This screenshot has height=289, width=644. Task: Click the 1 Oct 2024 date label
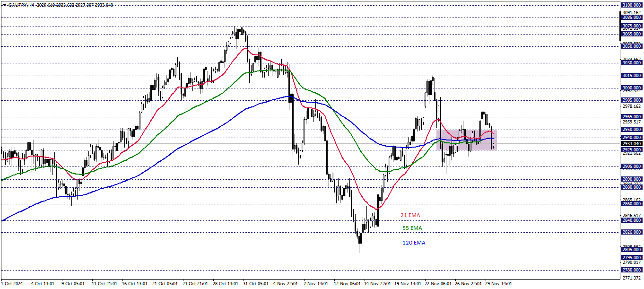pos(12,284)
